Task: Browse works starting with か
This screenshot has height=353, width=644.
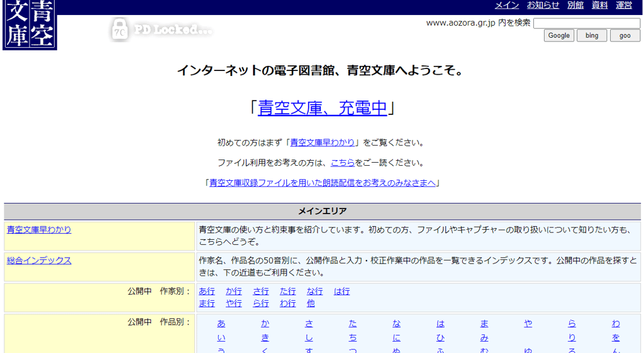Action: click(x=265, y=323)
